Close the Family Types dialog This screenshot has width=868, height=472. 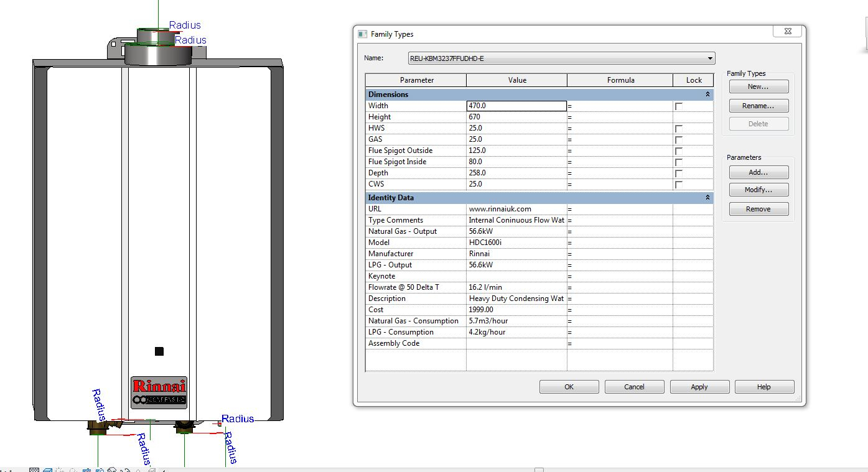tap(787, 31)
